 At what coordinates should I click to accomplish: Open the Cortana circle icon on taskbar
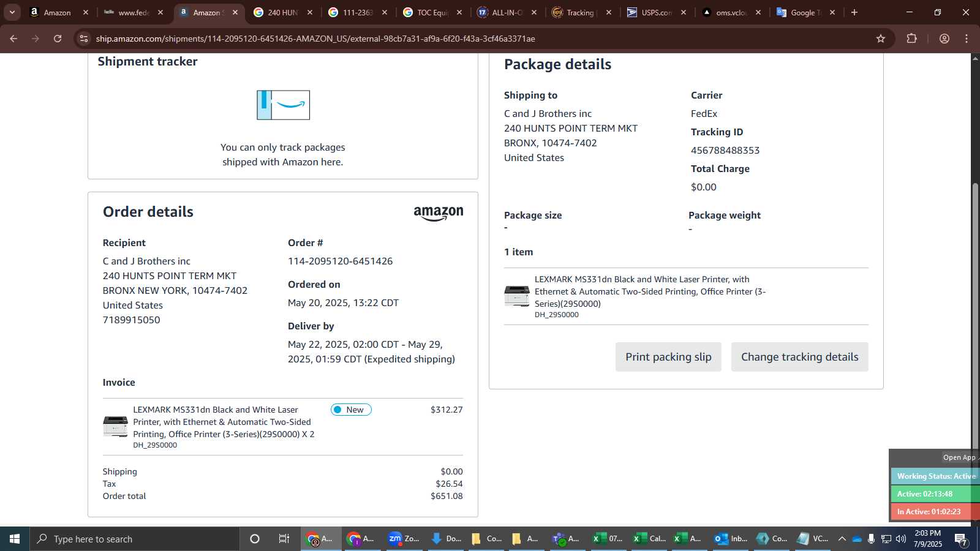[x=255, y=539]
